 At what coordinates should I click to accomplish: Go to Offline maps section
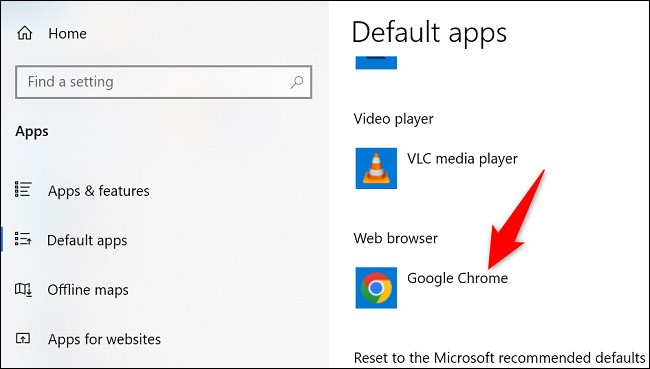(x=88, y=290)
